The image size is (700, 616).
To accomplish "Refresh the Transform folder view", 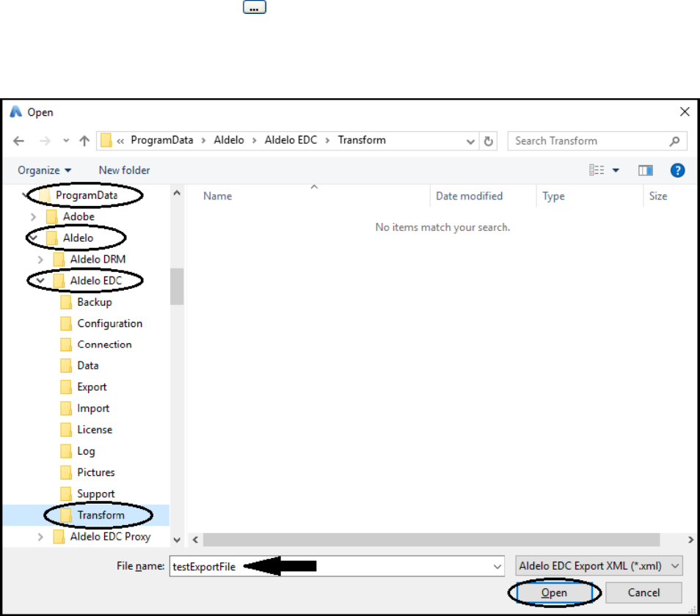I will tap(489, 142).
